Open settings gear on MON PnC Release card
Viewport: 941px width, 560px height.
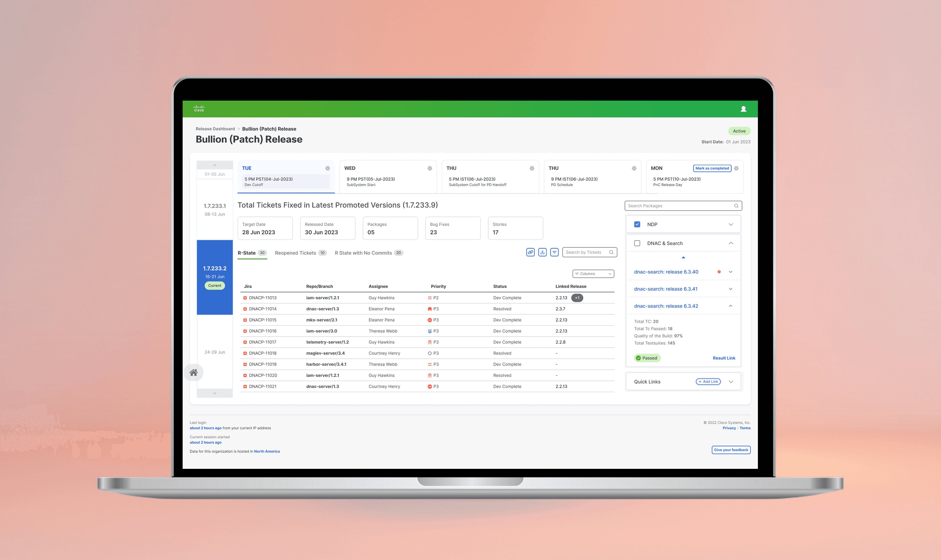[x=737, y=168]
